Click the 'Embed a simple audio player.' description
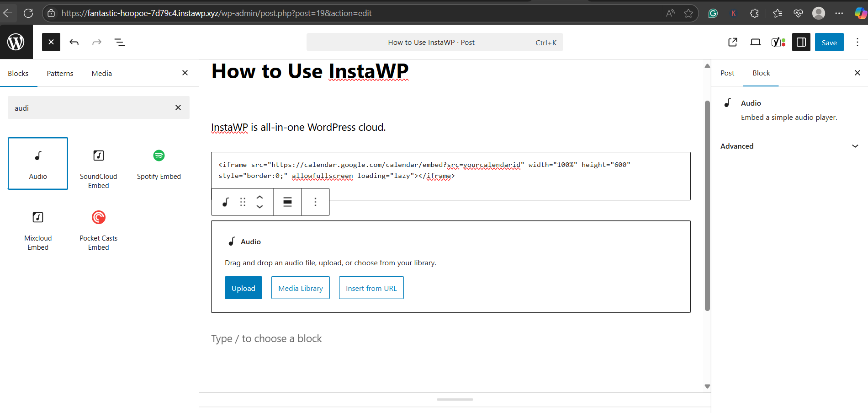Viewport: 868px width, 413px height. click(x=789, y=117)
